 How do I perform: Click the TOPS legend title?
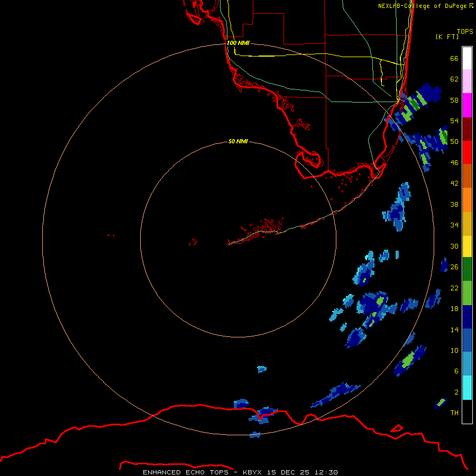click(x=465, y=31)
